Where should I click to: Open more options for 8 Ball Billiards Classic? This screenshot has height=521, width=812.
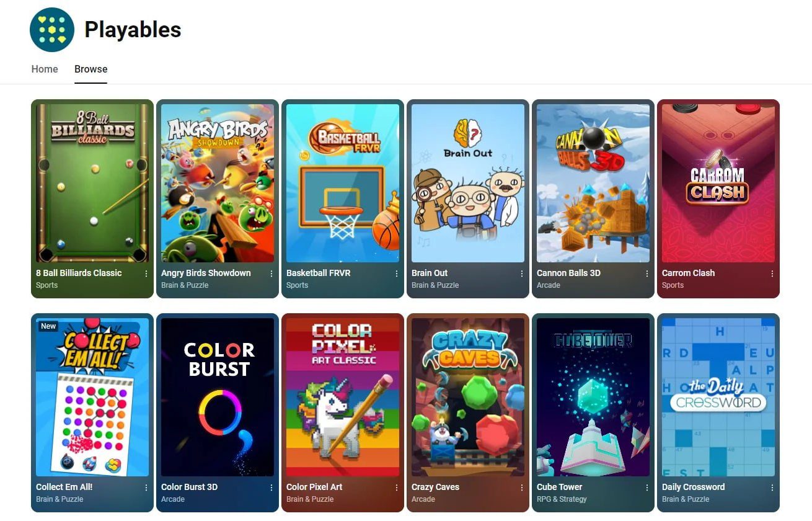pos(146,274)
